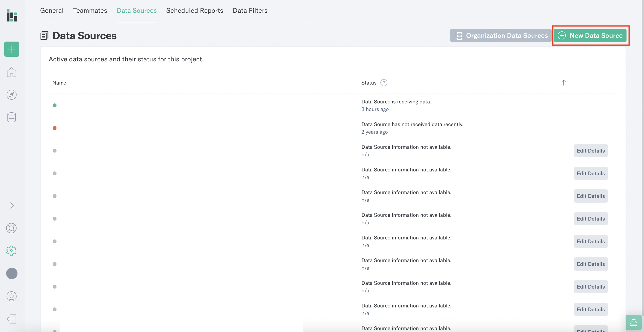Switch to the General tab
The width and height of the screenshot is (644, 332).
pos(52,10)
